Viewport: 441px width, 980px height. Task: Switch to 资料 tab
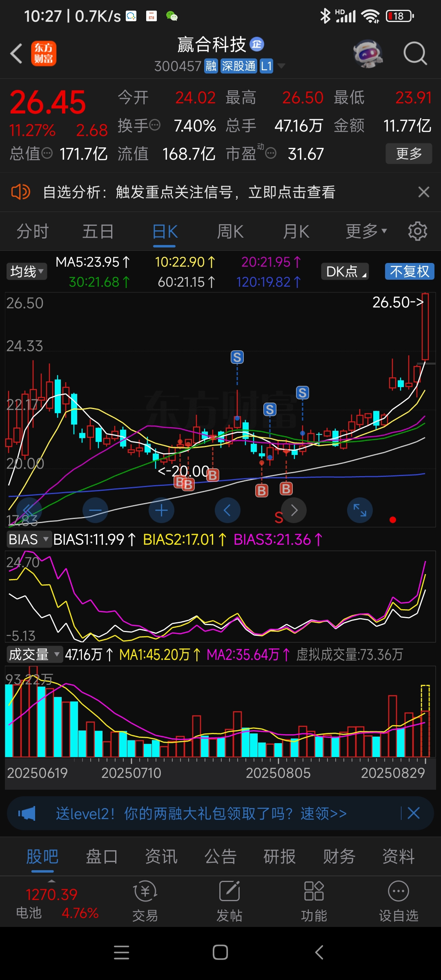pos(399,856)
